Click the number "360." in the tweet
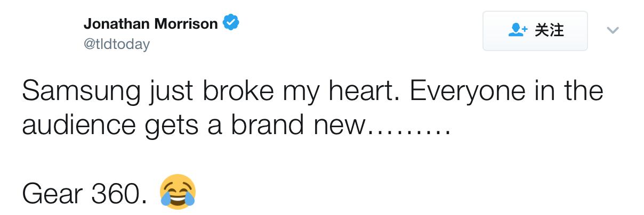Screen dimensions: 644x215 coord(119,193)
